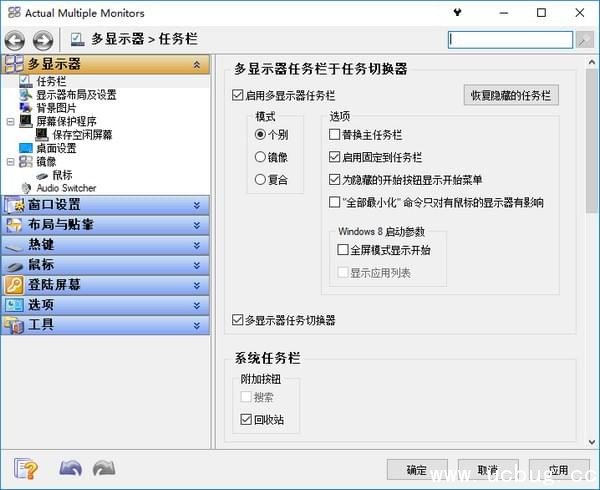Image resolution: width=600 pixels, height=490 pixels.
Task: Select the 复合 mode radio button
Action: coord(260,179)
